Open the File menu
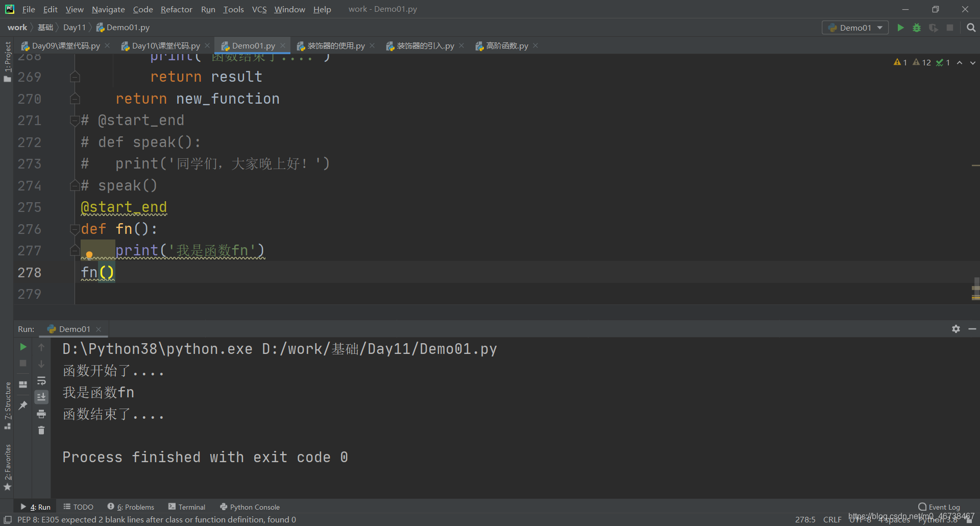This screenshot has height=526, width=980. (x=29, y=9)
